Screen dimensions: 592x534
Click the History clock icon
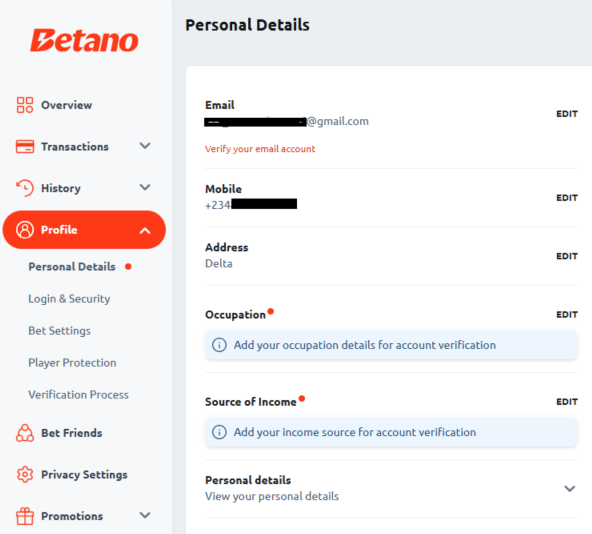(x=25, y=188)
